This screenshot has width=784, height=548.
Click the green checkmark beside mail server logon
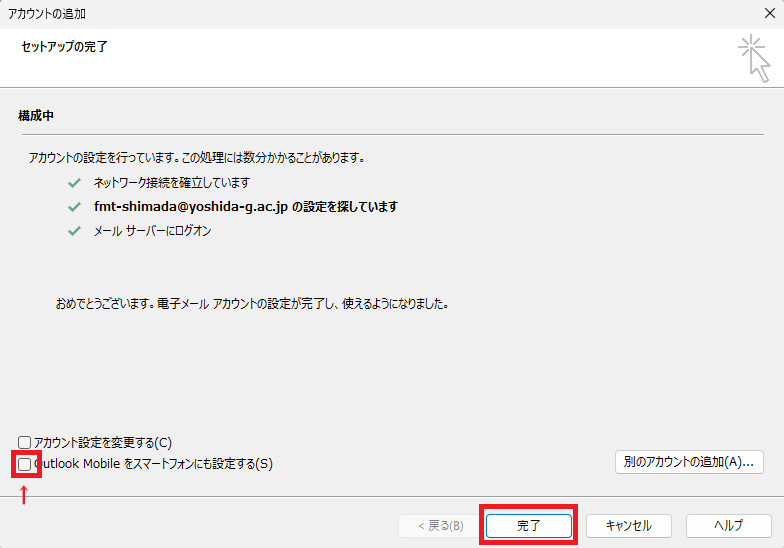click(x=73, y=231)
